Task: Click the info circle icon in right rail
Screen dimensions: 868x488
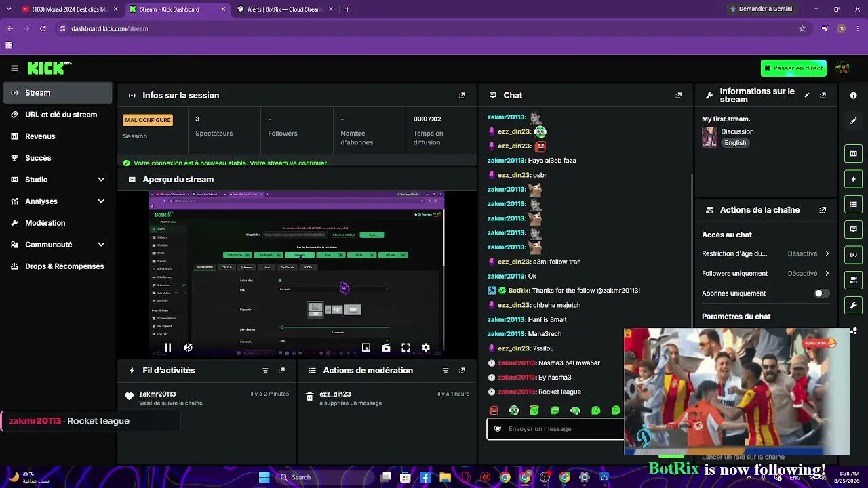Action: [854, 96]
